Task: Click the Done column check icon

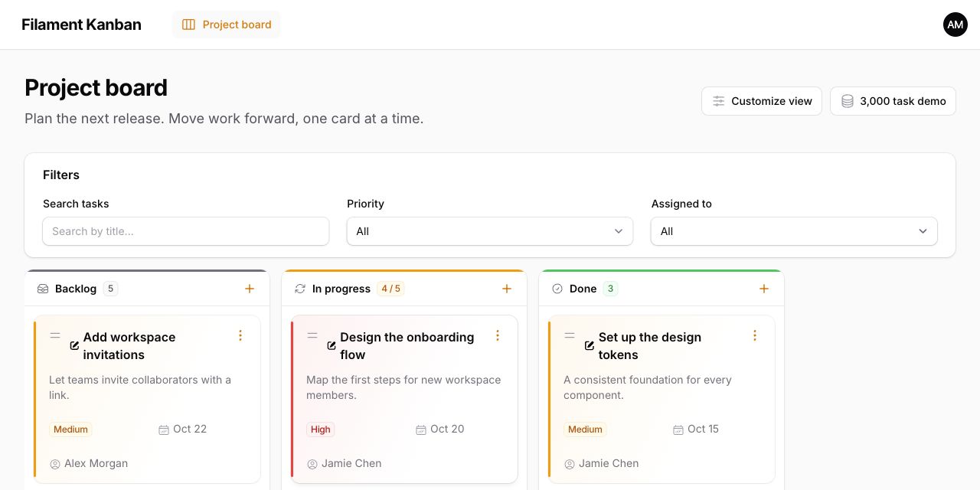Action: (x=557, y=289)
